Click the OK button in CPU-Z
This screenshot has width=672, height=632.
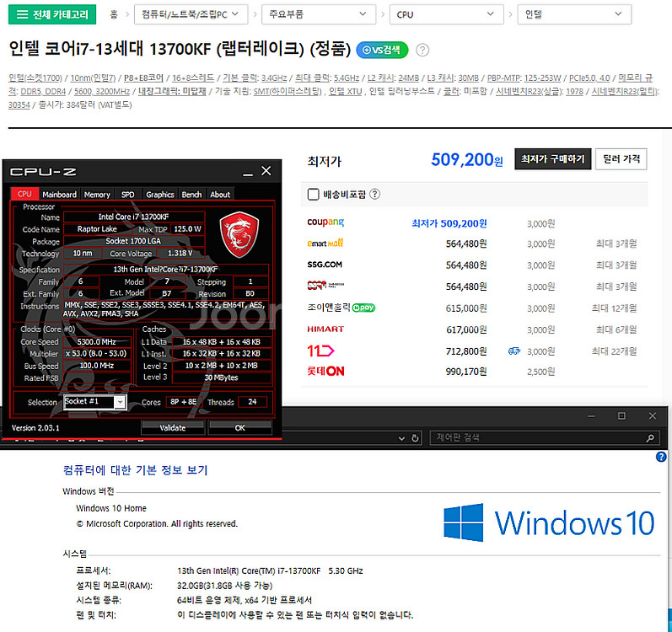240,427
